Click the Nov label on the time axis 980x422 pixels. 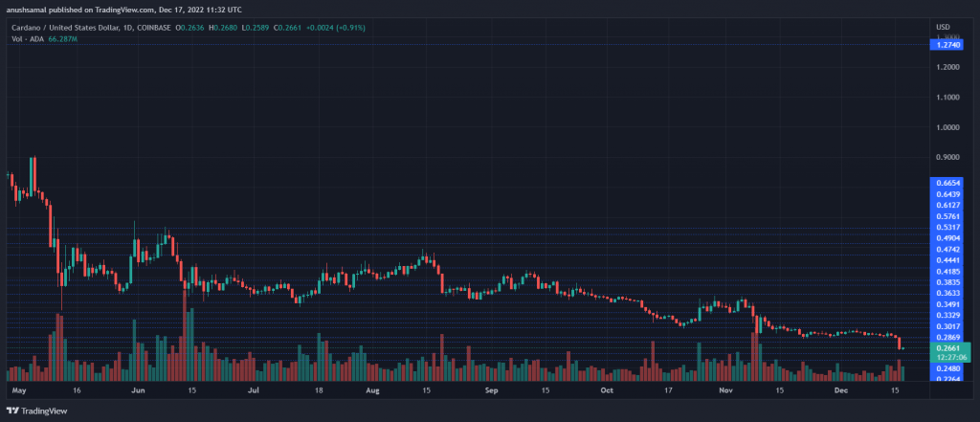click(x=724, y=390)
